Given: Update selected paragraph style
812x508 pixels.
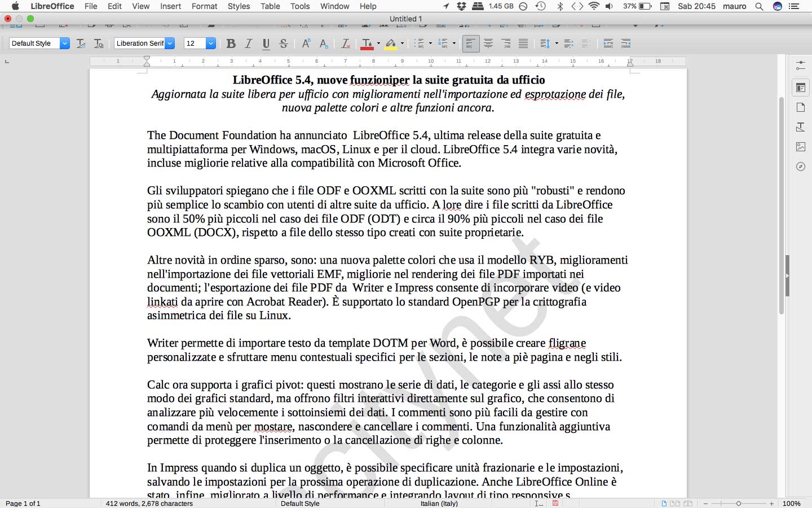Looking at the screenshot, I should tap(81, 43).
